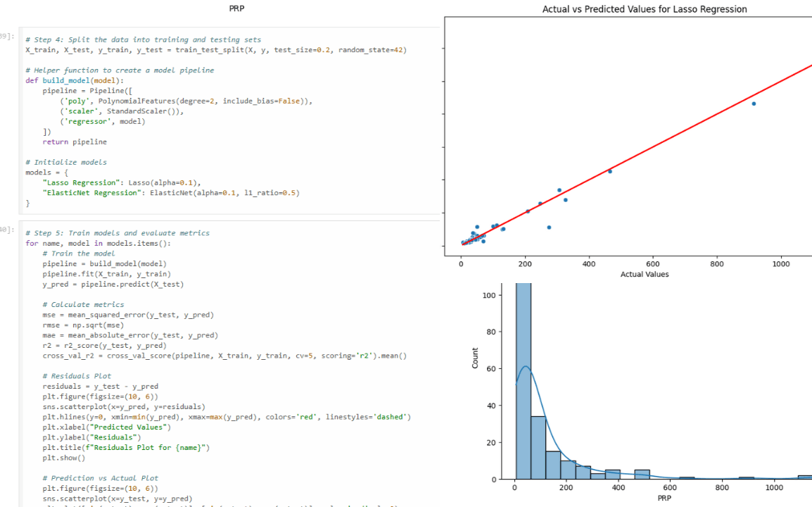Click the 'residuals = y_test - y_pred' line

[101, 386]
